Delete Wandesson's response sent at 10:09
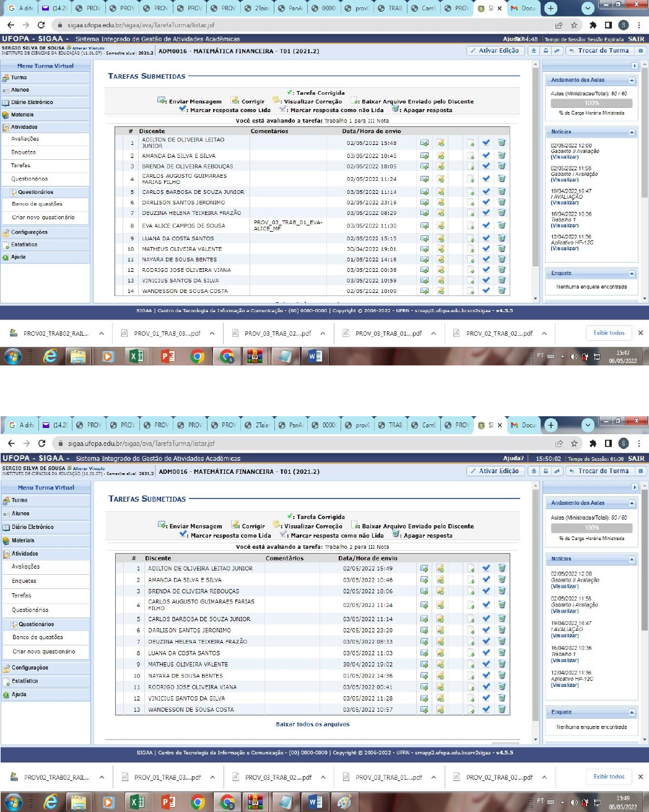This screenshot has width=649, height=812. coord(502,290)
